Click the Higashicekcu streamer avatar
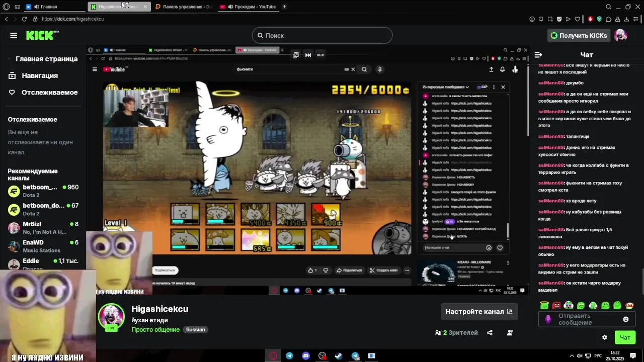The width and height of the screenshot is (644, 362). click(x=111, y=316)
